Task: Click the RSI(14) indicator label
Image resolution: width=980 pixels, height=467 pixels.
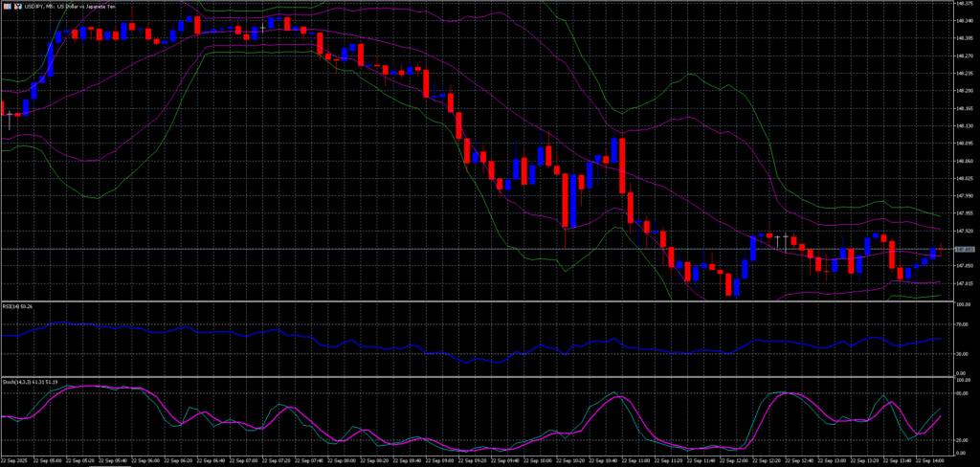Action: click(17, 306)
